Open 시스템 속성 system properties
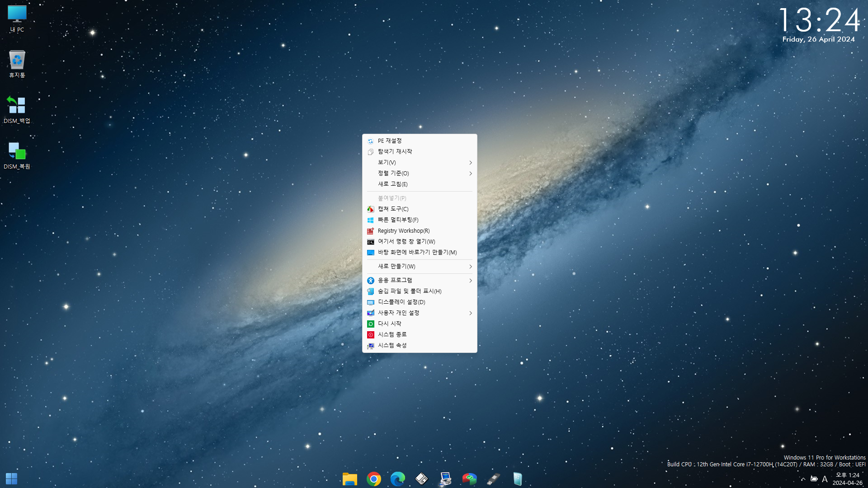 pyautogui.click(x=420, y=346)
